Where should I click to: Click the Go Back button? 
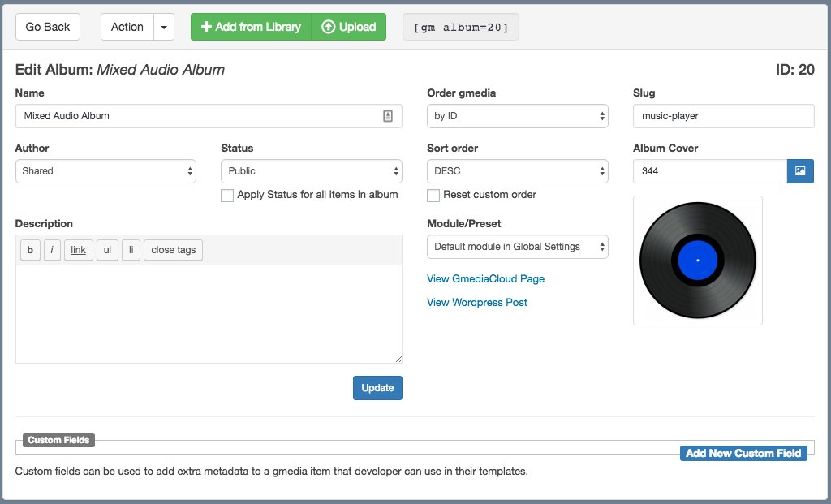point(48,27)
